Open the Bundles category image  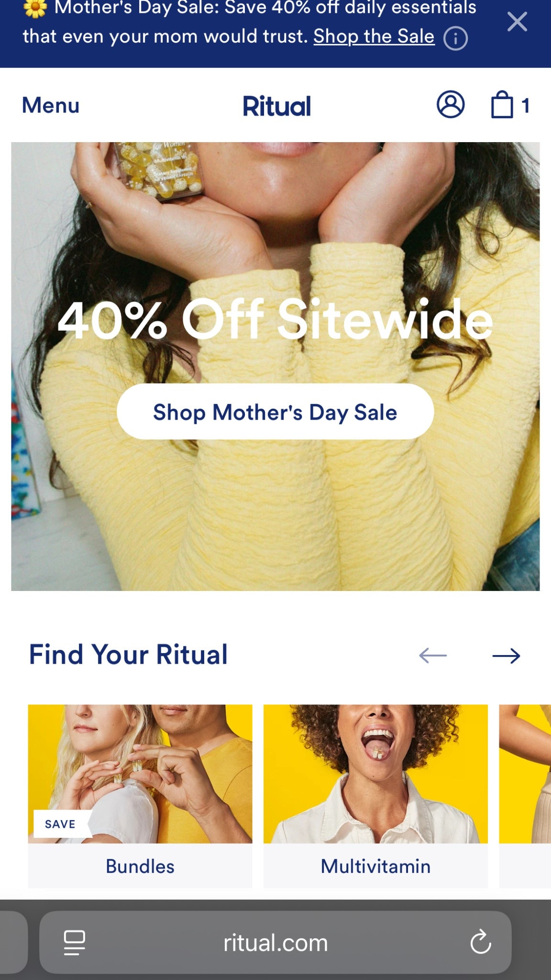[x=140, y=774]
